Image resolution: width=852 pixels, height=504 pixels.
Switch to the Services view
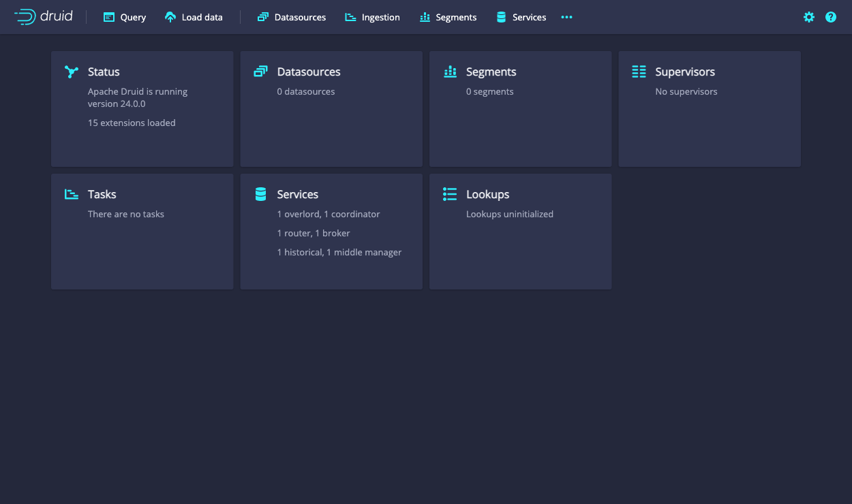[520, 16]
